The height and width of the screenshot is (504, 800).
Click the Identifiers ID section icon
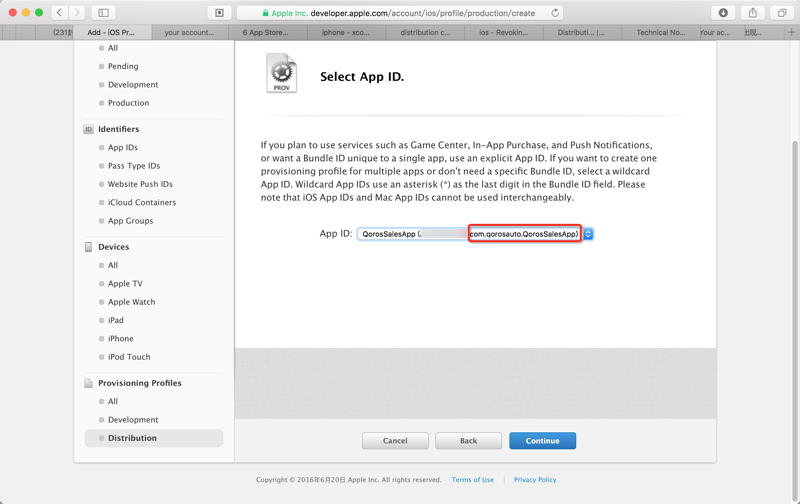point(88,129)
